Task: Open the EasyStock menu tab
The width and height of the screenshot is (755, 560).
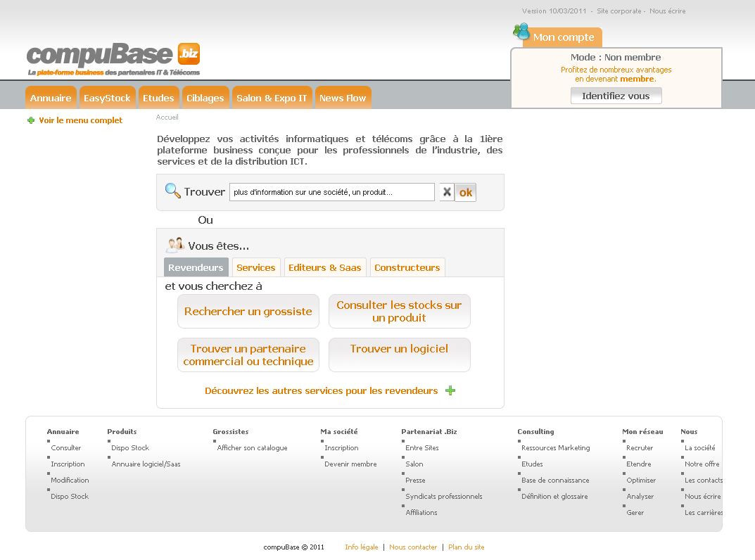Action: 107,98
